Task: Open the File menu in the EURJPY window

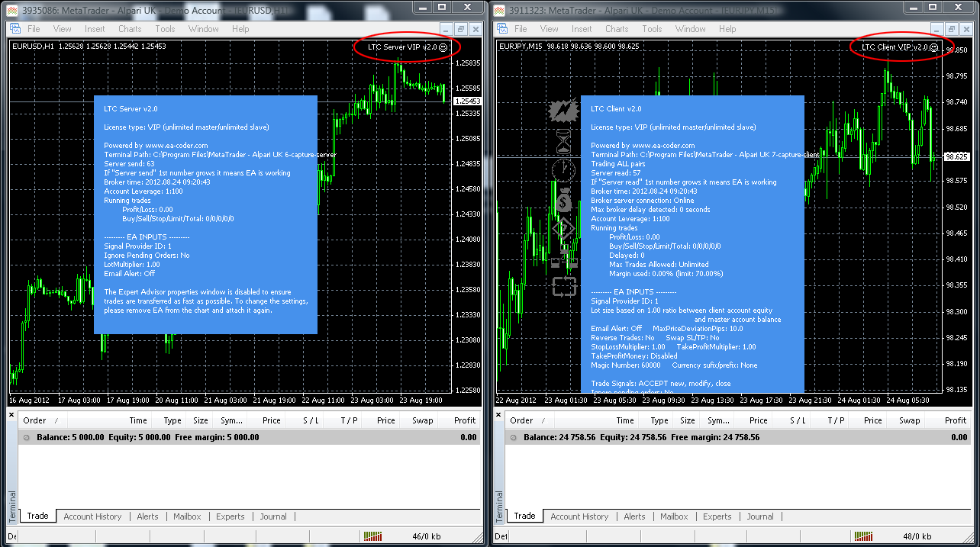Action: click(521, 29)
